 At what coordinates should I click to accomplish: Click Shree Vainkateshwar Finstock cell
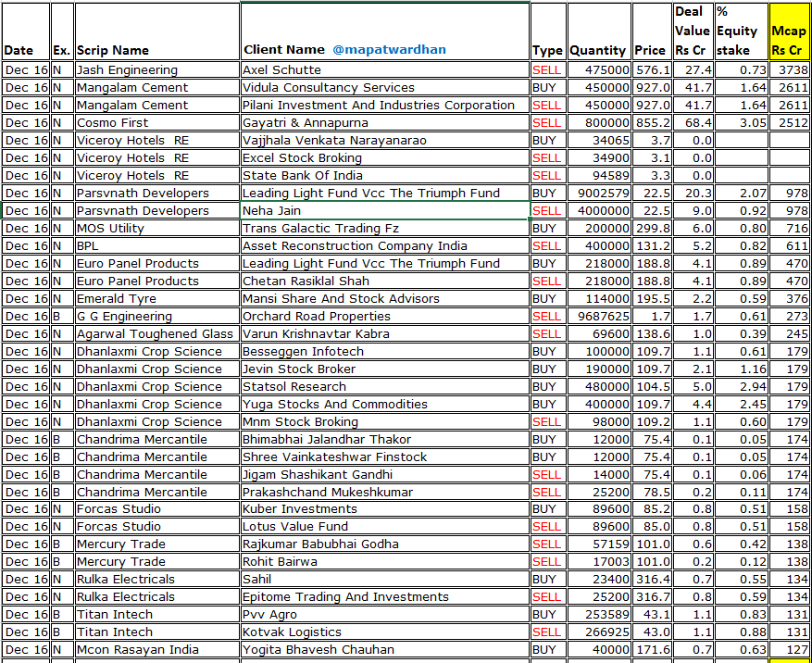click(385, 457)
